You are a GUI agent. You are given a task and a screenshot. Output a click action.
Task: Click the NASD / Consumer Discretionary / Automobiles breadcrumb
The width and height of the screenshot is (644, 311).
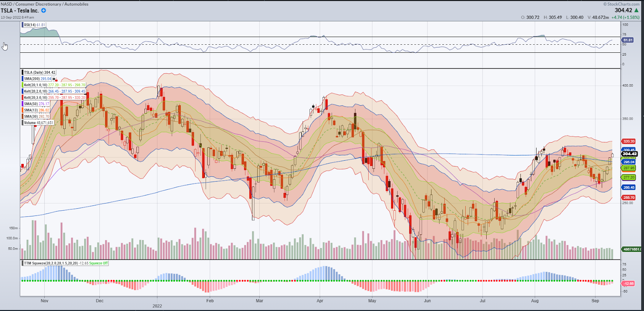click(45, 4)
